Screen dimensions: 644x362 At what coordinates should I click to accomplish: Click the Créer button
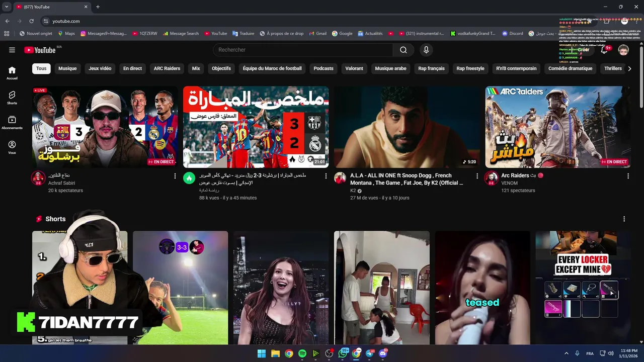click(x=580, y=50)
